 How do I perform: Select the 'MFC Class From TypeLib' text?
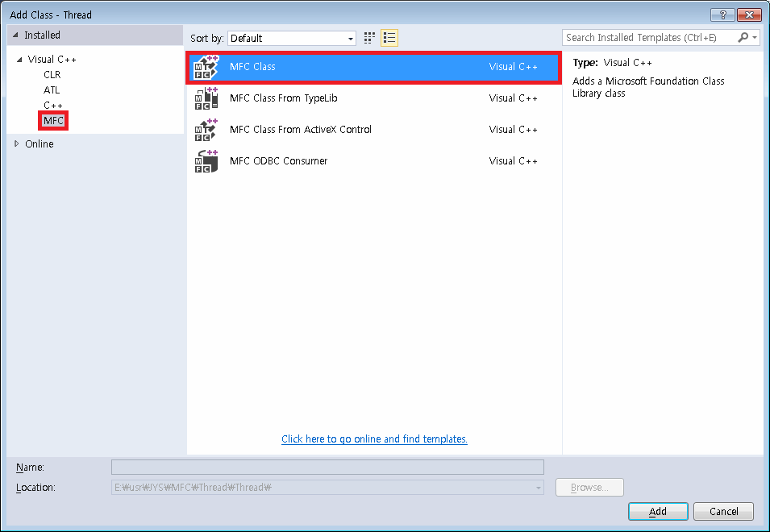[283, 98]
